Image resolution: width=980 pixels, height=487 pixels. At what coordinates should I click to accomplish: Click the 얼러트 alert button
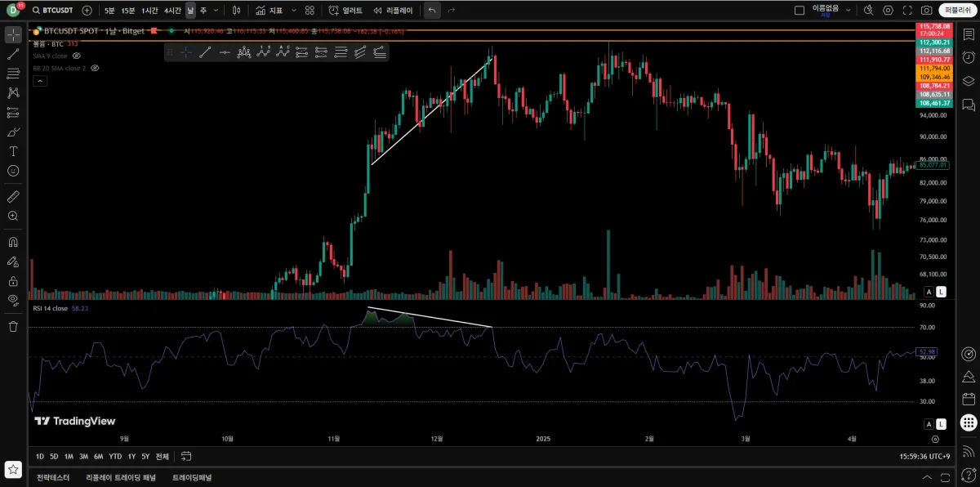point(345,11)
